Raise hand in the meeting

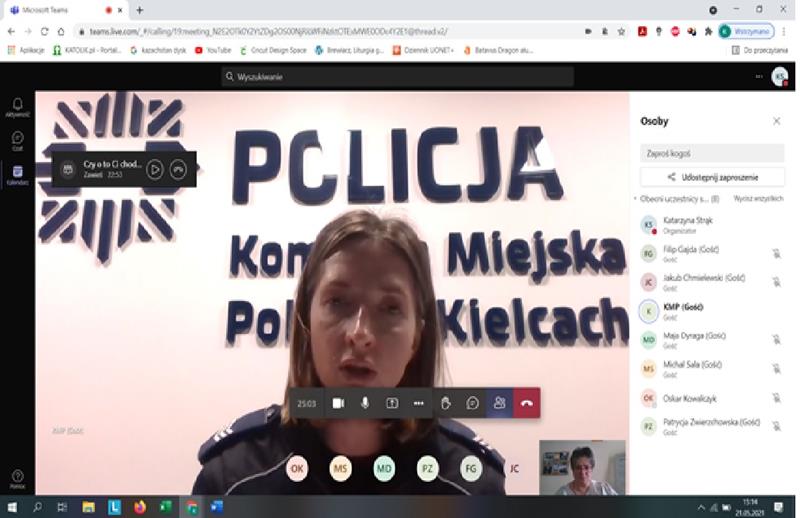(x=446, y=403)
